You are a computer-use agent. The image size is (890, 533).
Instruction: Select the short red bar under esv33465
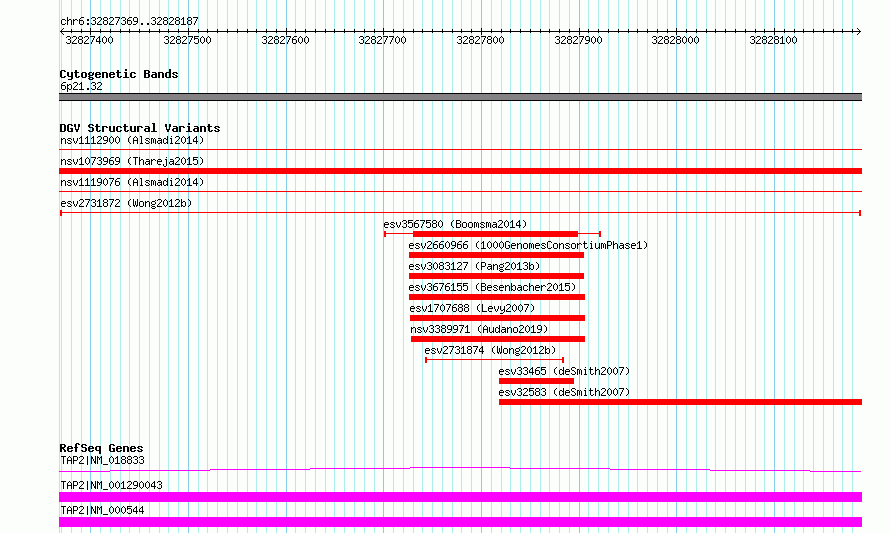[536, 381]
